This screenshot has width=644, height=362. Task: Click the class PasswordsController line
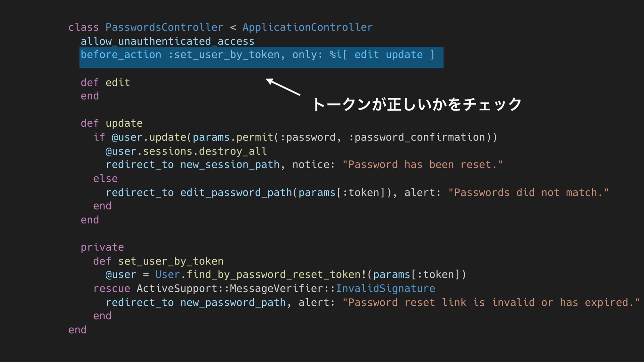(x=220, y=27)
